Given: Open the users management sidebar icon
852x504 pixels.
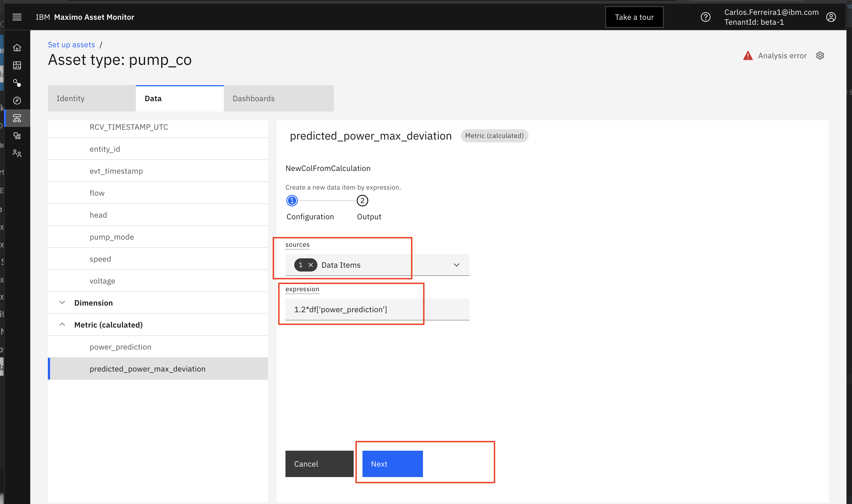Looking at the screenshot, I should 17,154.
